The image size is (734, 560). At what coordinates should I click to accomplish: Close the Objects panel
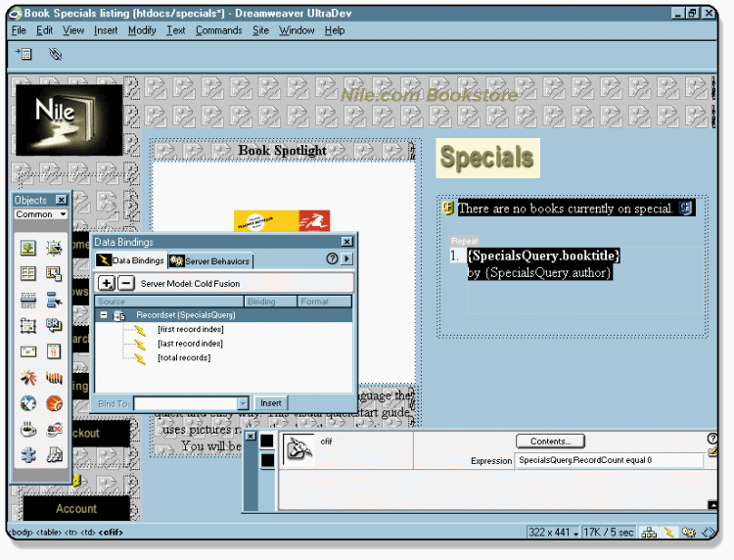coord(62,200)
